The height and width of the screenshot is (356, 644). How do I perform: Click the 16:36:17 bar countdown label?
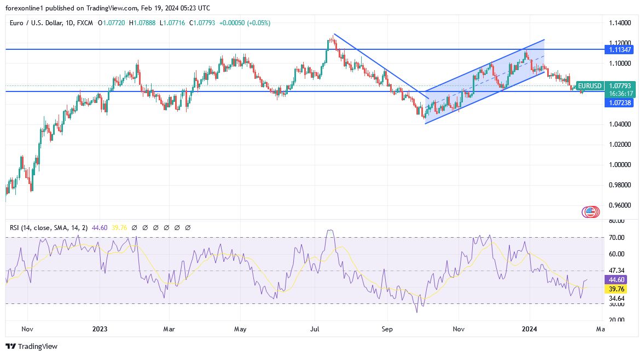(x=620, y=94)
